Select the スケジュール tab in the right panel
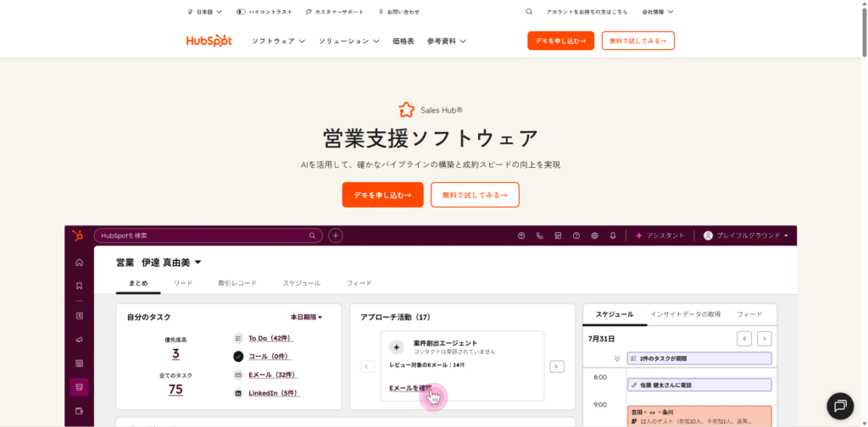 click(615, 314)
